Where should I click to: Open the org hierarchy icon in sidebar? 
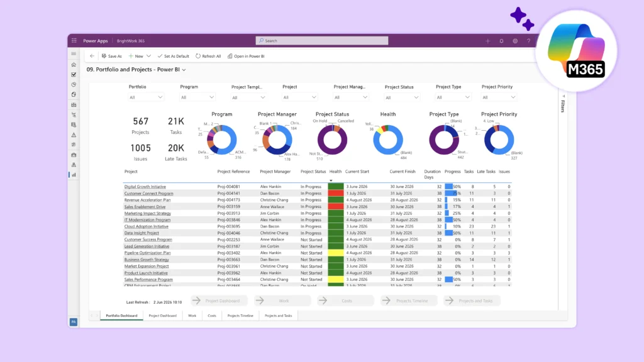coord(74,165)
